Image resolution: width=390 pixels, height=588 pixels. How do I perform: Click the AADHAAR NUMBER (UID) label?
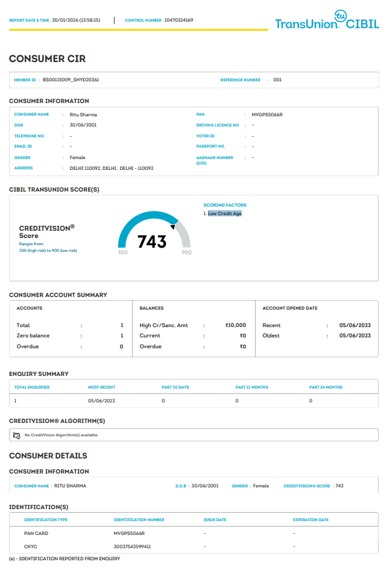(215, 160)
